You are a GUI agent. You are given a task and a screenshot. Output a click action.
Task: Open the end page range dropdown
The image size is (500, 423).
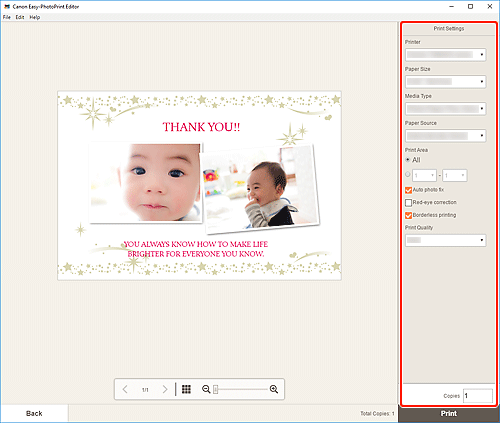tap(455, 175)
